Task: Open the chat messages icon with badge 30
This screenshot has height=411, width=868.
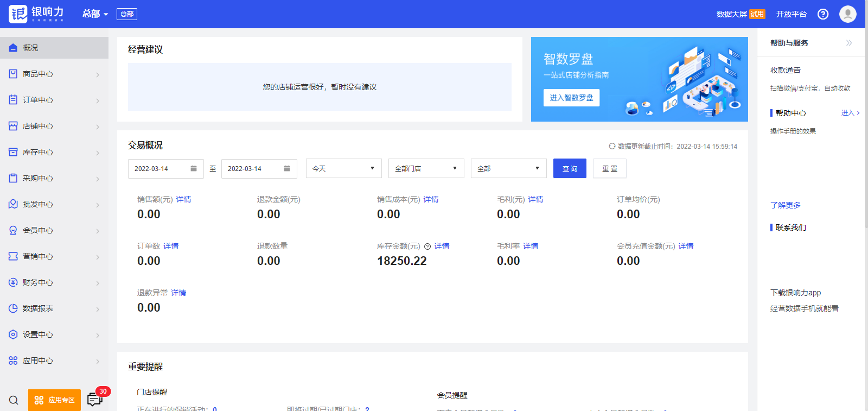Action: pos(94,400)
